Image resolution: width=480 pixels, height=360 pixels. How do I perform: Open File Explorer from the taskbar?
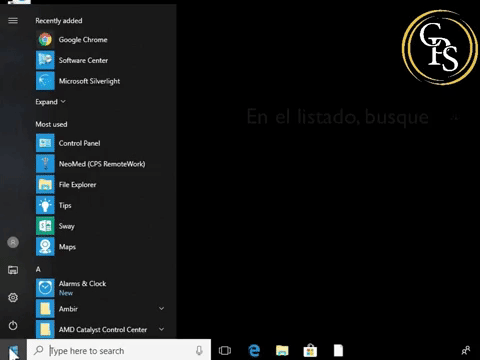click(282, 351)
